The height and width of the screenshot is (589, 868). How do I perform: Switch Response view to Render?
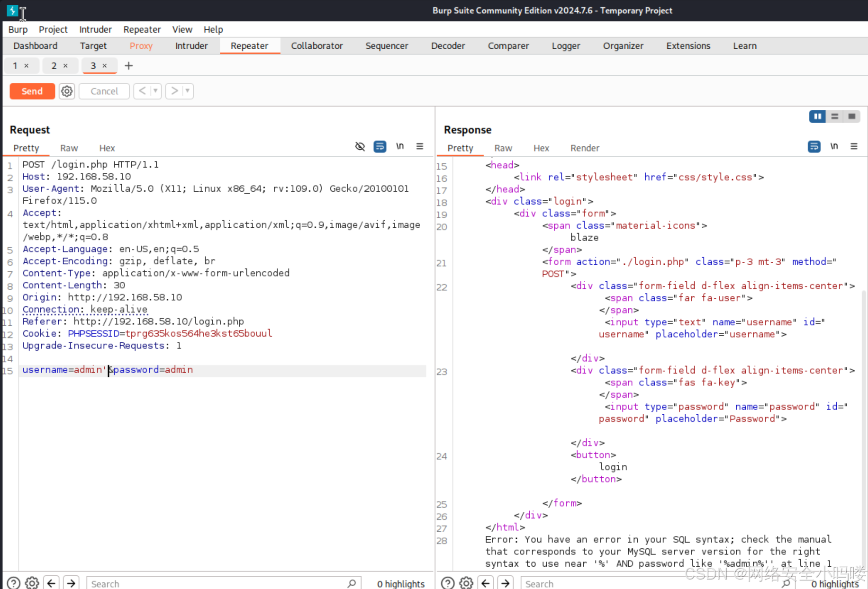(x=585, y=148)
